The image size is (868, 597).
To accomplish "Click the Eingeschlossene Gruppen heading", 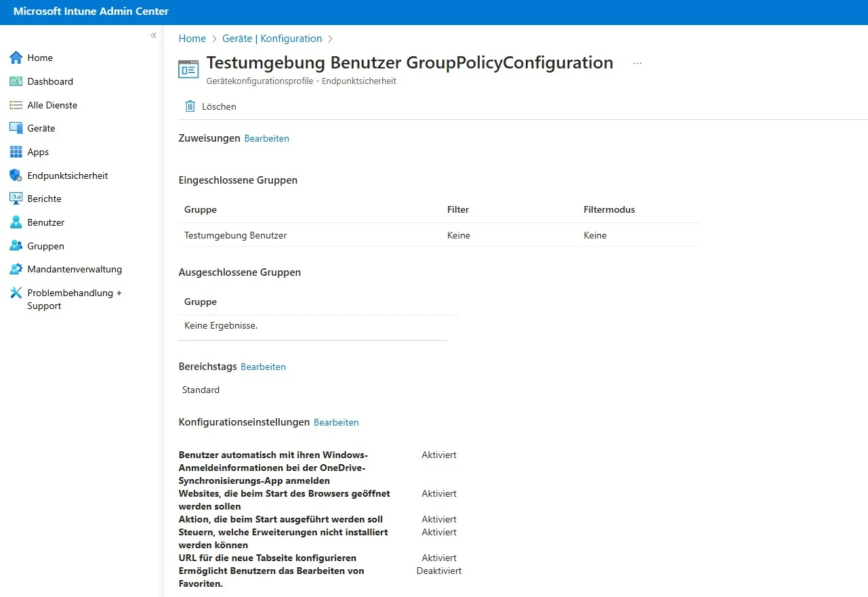I will [238, 180].
